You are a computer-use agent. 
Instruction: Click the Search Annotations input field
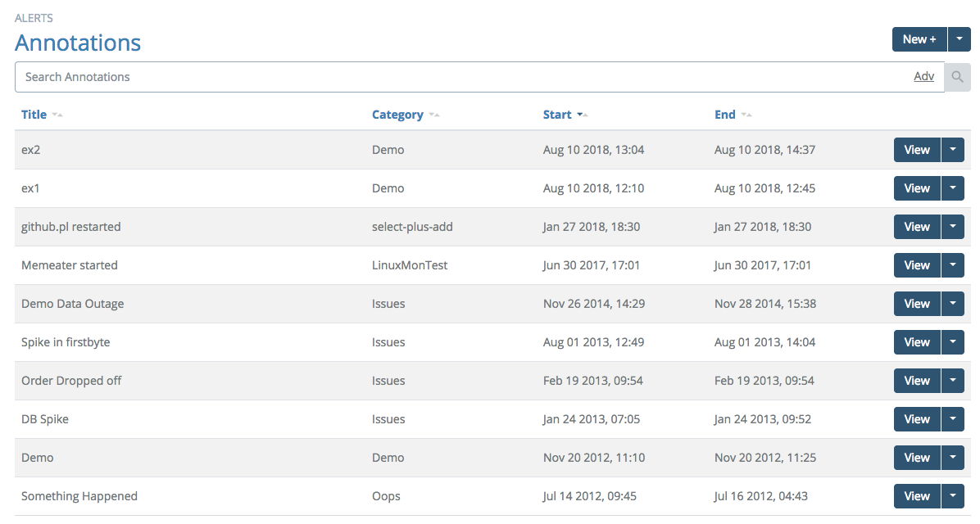459,77
